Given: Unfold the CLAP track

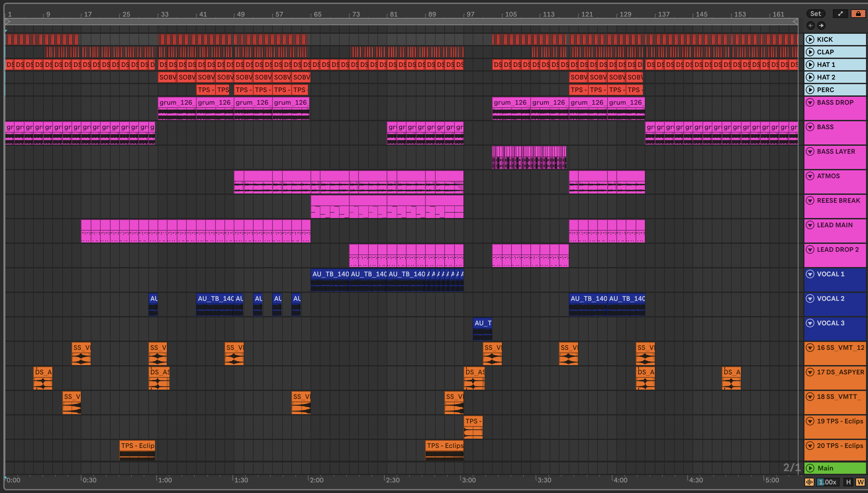Looking at the screenshot, I should 810,52.
